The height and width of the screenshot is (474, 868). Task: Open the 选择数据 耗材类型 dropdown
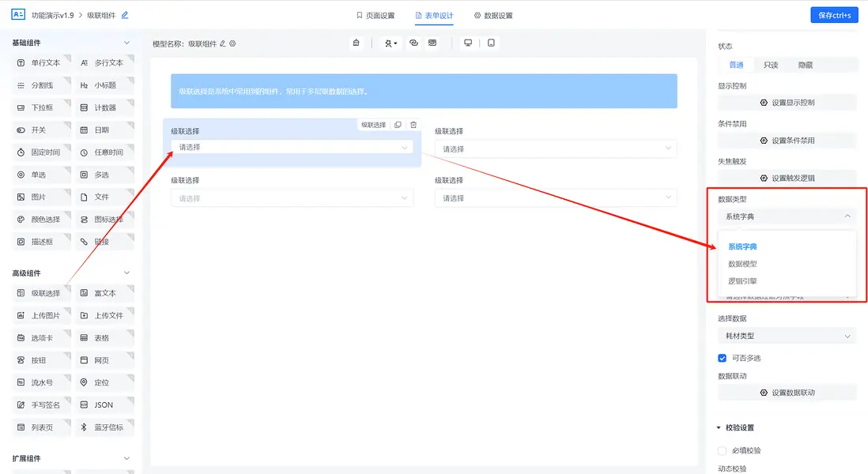[x=787, y=336]
